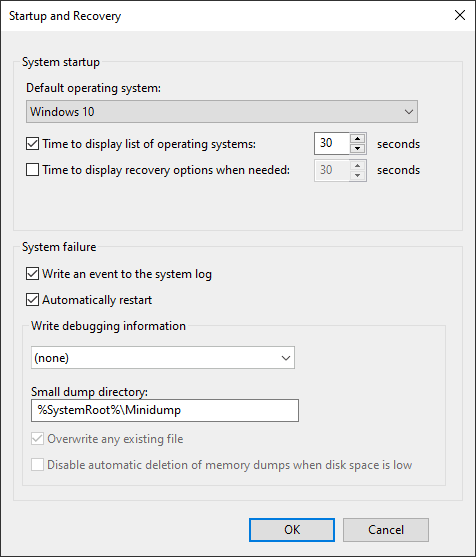
Task: Decrease recovery options display seconds
Action: point(358,175)
